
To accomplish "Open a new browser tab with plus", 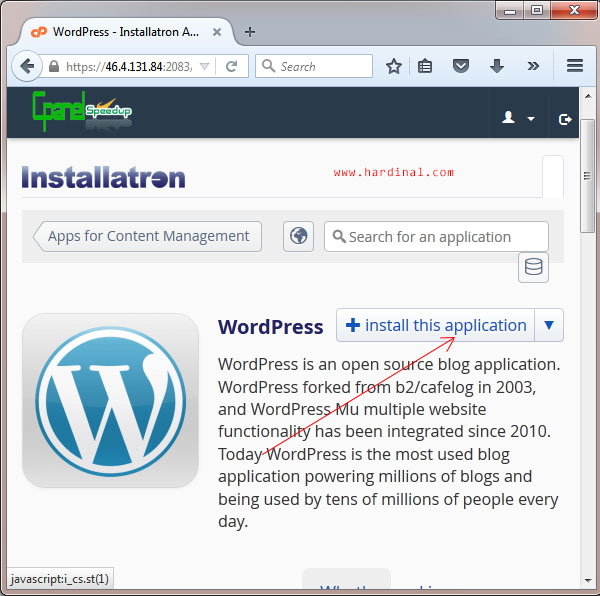I will pos(250,32).
